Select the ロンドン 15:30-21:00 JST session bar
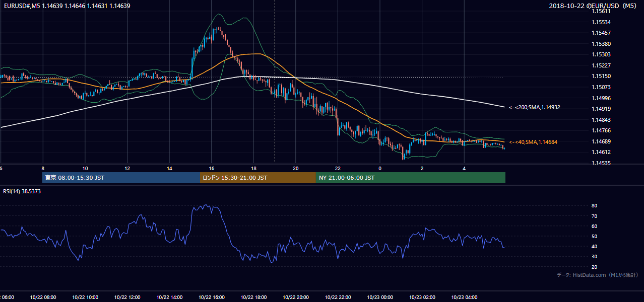This screenshot has width=644, height=302. [x=258, y=178]
